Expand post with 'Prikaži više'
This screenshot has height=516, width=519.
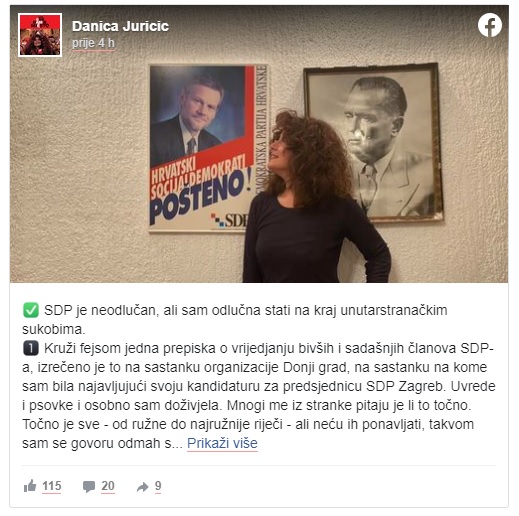click(x=222, y=443)
